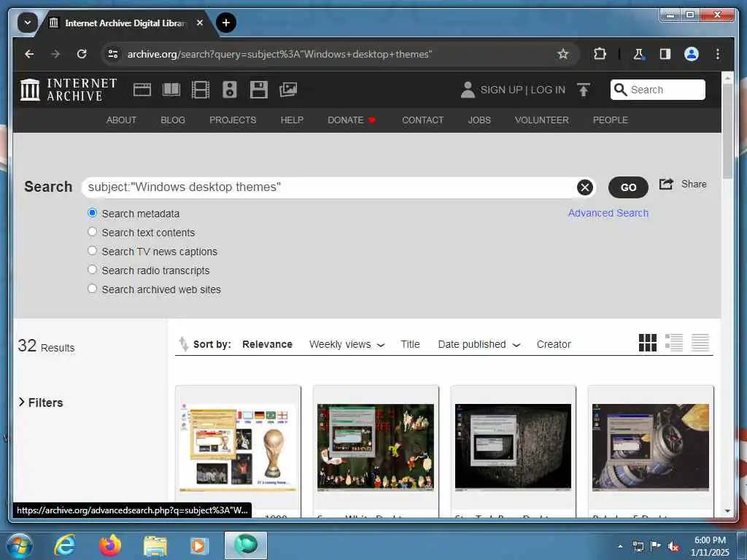This screenshot has width=747, height=560.
Task: Sort results by Title
Action: (x=410, y=344)
